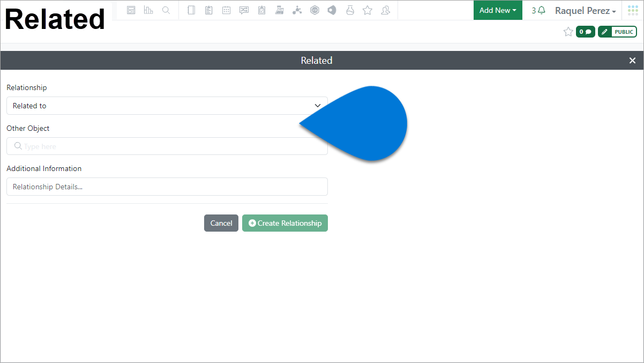Image resolution: width=644 pixels, height=363 pixels.
Task: Click the Create Relationship button
Action: pyautogui.click(x=285, y=223)
